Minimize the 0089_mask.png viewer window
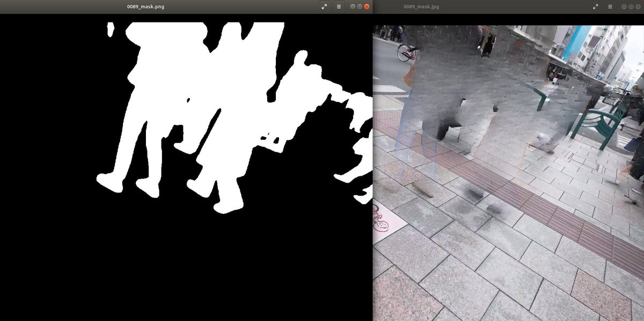 click(353, 6)
